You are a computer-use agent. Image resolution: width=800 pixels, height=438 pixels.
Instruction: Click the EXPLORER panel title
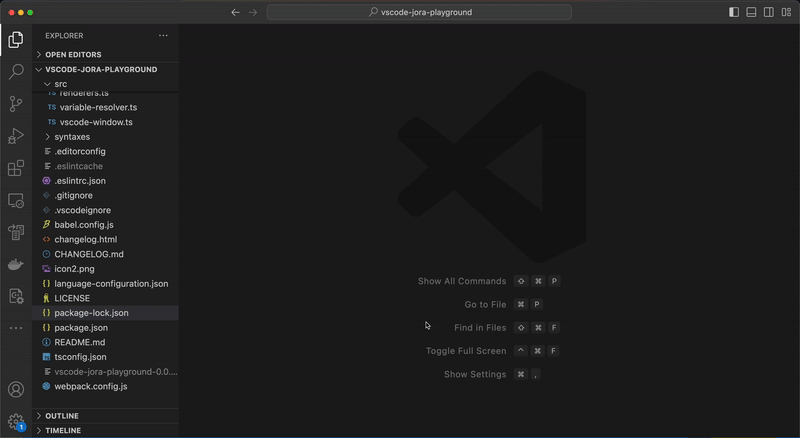coord(64,36)
